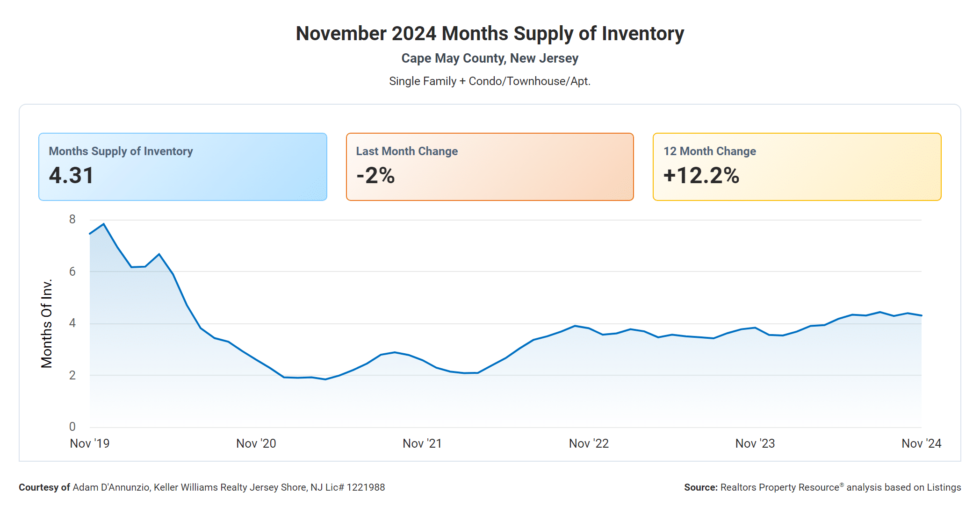Pick the Nov '22 x-axis label
980x514 pixels.
point(589,443)
